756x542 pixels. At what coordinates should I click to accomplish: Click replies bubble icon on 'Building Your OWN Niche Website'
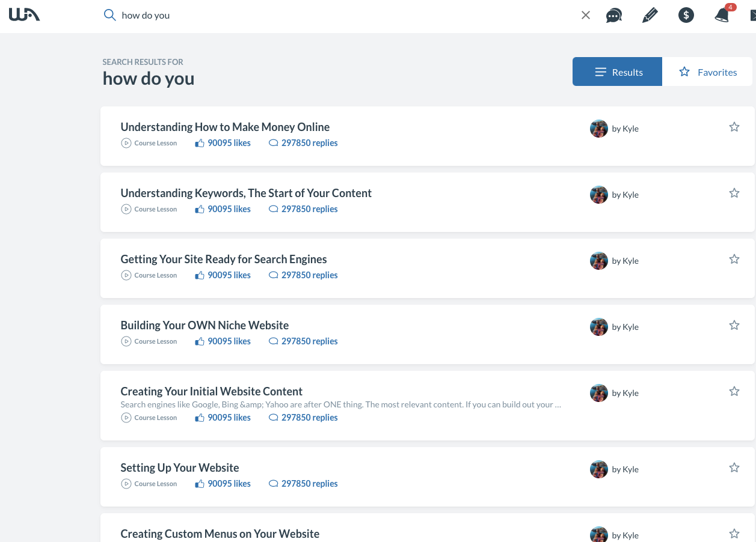pos(274,341)
